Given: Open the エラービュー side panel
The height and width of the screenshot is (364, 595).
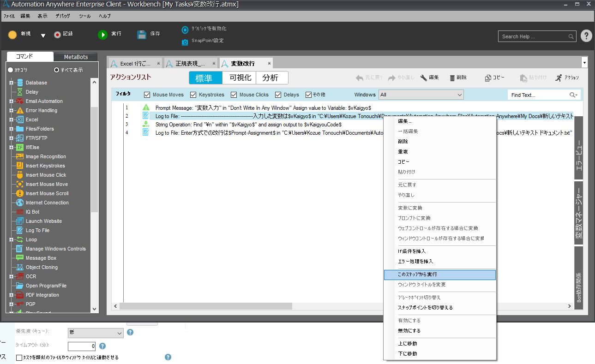Looking at the screenshot, I should point(578,147).
